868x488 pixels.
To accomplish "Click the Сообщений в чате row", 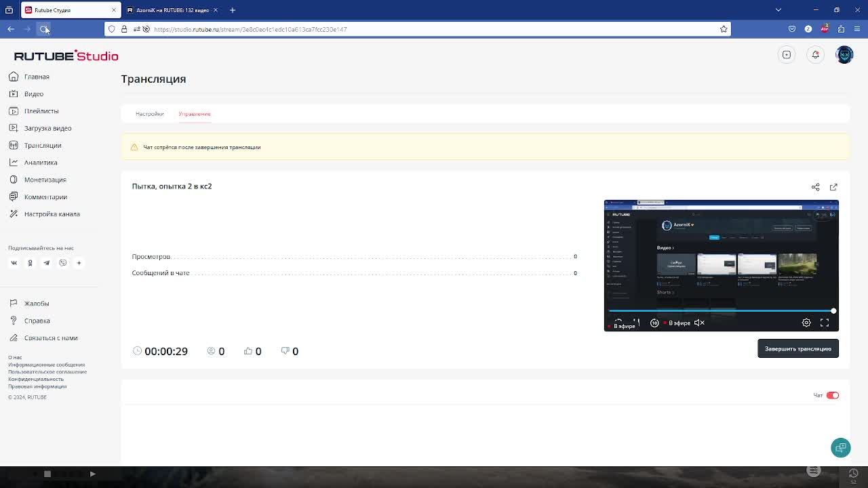I will pyautogui.click(x=354, y=273).
